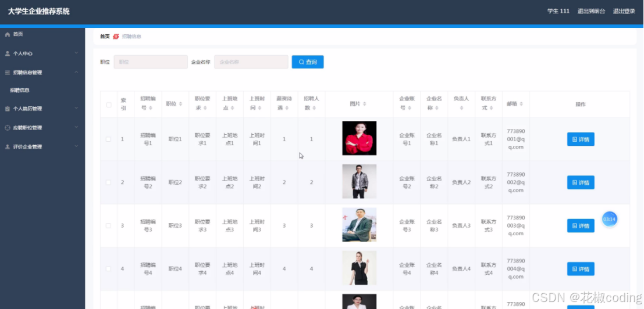Click the home icon beside 首页 in sidebar
This screenshot has width=644, height=309.
(8, 34)
